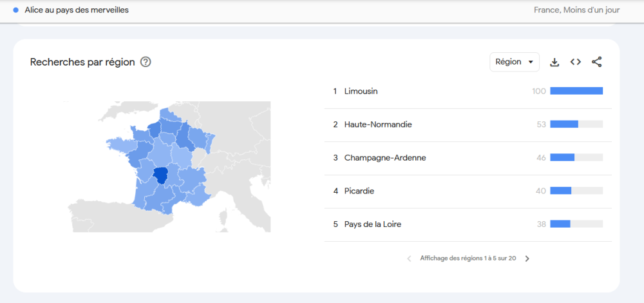Go to previous page of regions
The height and width of the screenshot is (303, 644).
409,259
